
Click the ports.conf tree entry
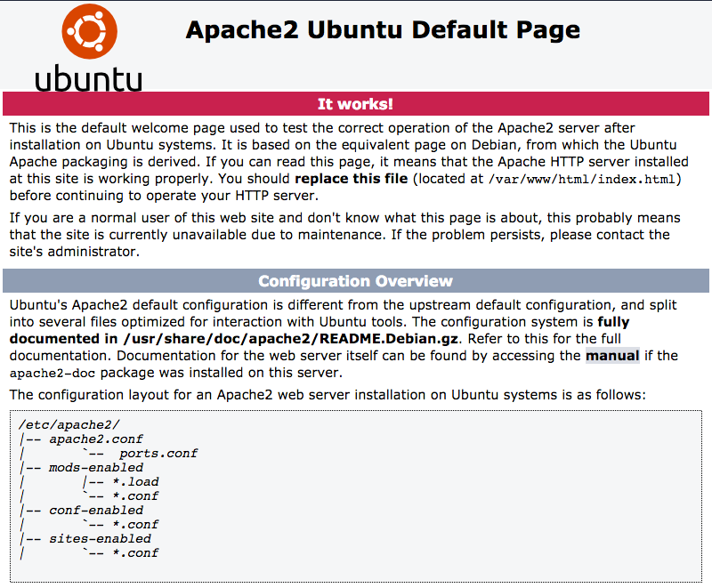pyautogui.click(x=158, y=454)
